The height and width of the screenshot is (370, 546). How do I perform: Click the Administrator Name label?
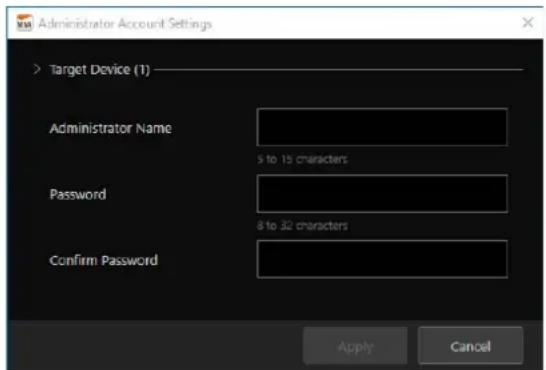coord(111,128)
